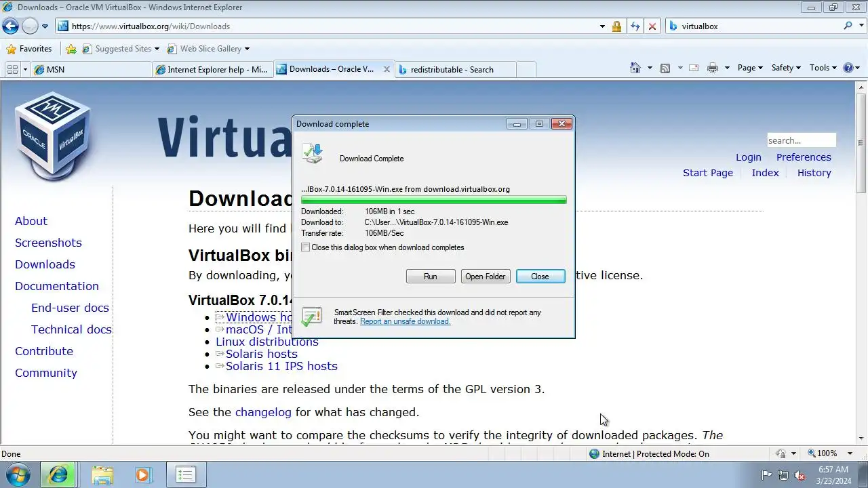Go back with the browser Back arrow
This screenshot has height=488, width=868.
10,26
